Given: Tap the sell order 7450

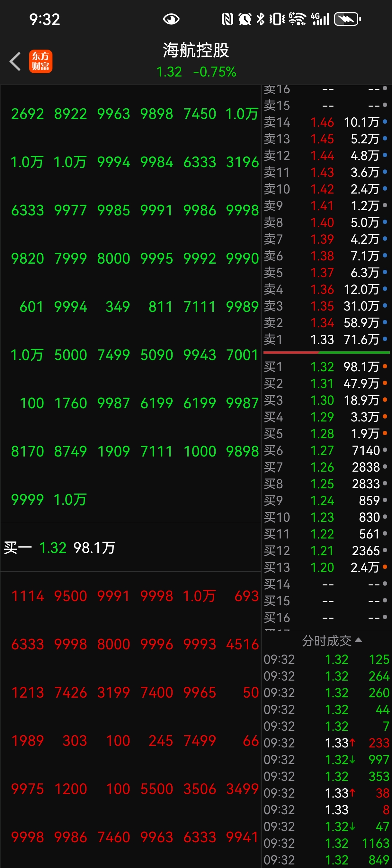Looking at the screenshot, I should coord(200,114).
